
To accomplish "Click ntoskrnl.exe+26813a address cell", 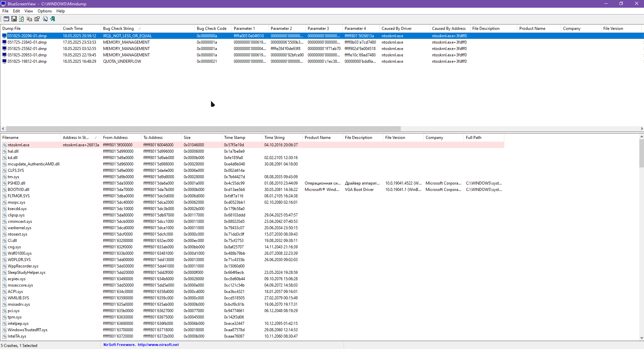I will click(x=81, y=145).
